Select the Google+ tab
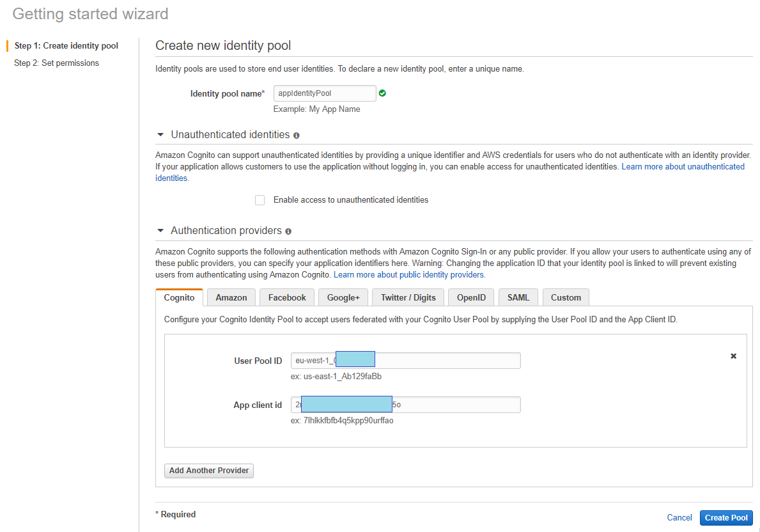760x532 pixels. (343, 297)
